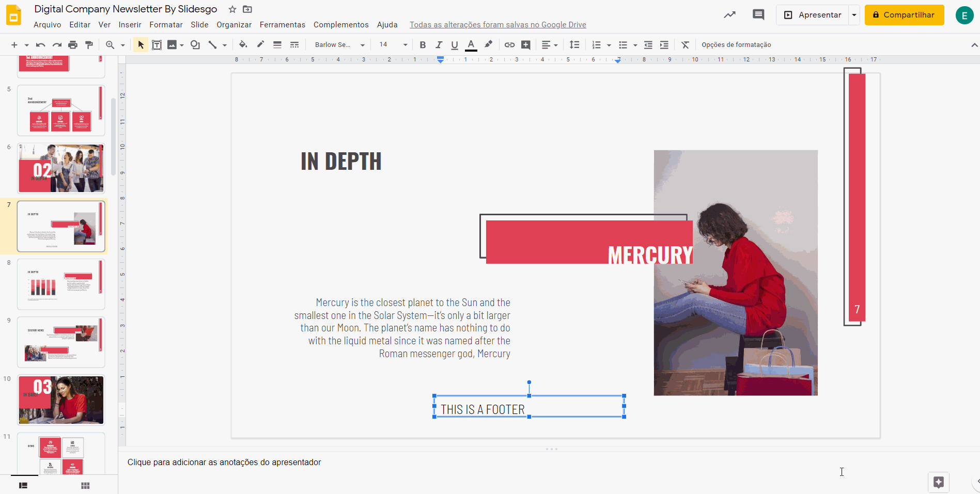Open the new slide layout dropdown arrow
Screen dimensions: 980x494
click(26, 45)
